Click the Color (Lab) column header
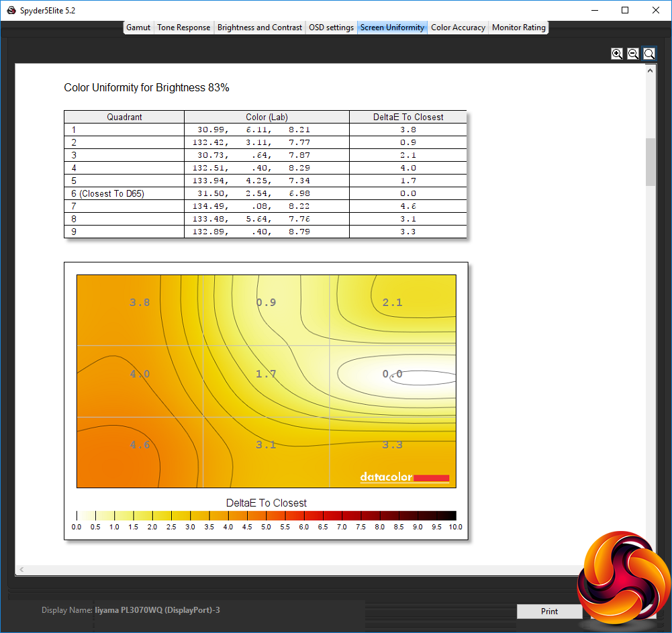Viewport: 672px width, 633px height. (x=267, y=117)
